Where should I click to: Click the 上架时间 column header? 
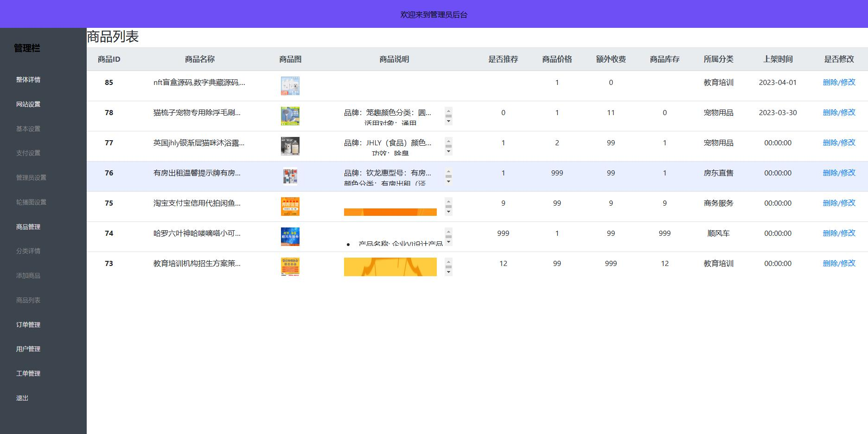pos(778,59)
